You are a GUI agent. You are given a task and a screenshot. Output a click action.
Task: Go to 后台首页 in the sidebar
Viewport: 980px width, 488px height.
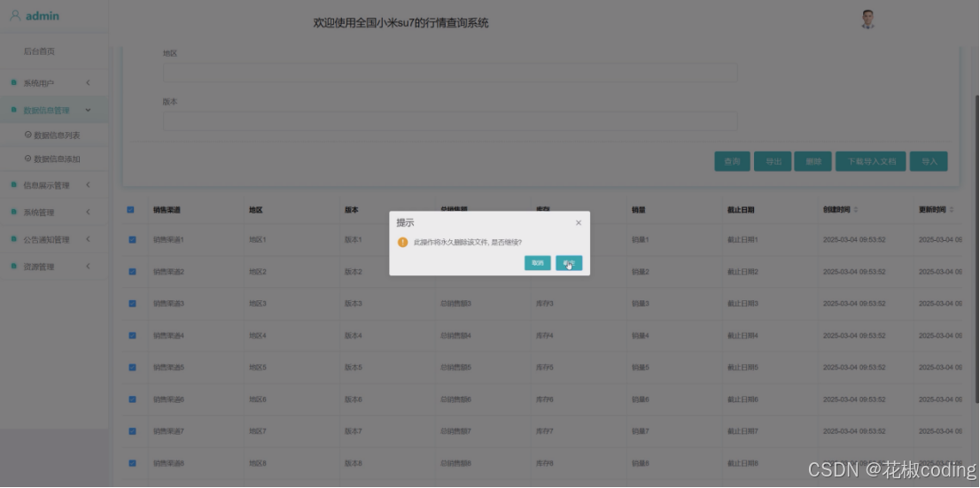tap(39, 51)
